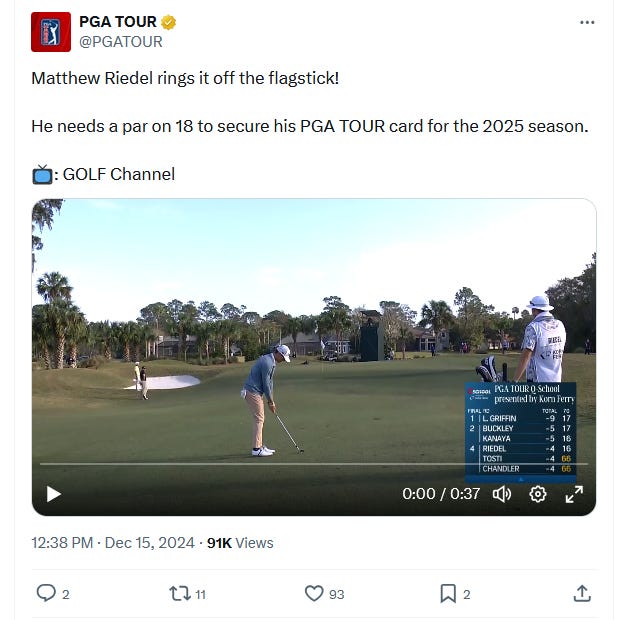
Task: Share the tweet via upload icon
Action: (x=582, y=593)
